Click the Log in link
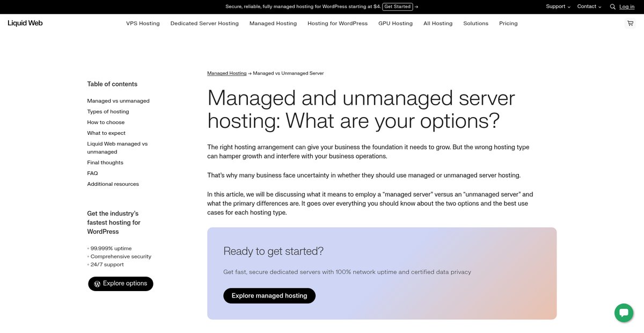The width and height of the screenshot is (644, 333). pyautogui.click(x=627, y=7)
